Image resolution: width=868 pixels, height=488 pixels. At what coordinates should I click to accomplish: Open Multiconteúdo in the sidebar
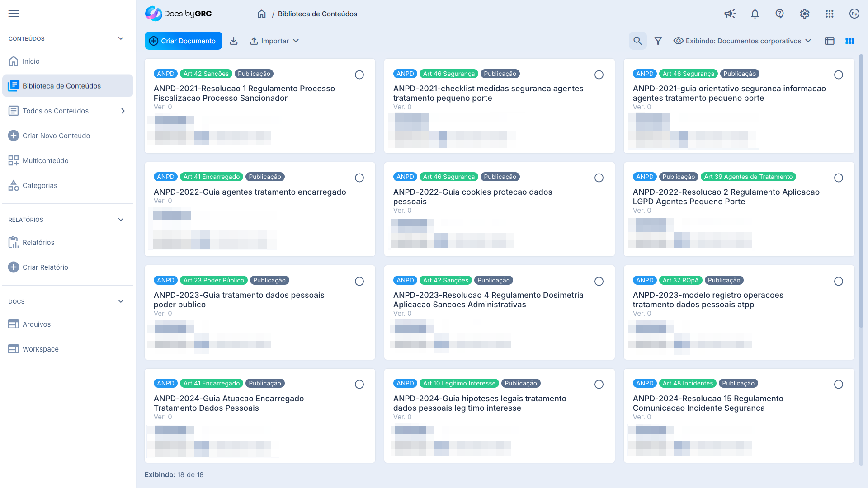click(45, 161)
